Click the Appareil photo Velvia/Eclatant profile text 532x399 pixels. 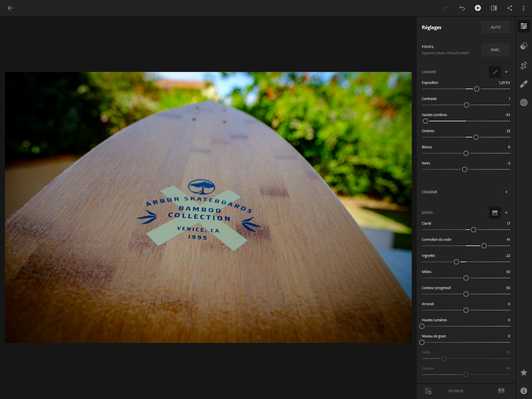[445, 53]
